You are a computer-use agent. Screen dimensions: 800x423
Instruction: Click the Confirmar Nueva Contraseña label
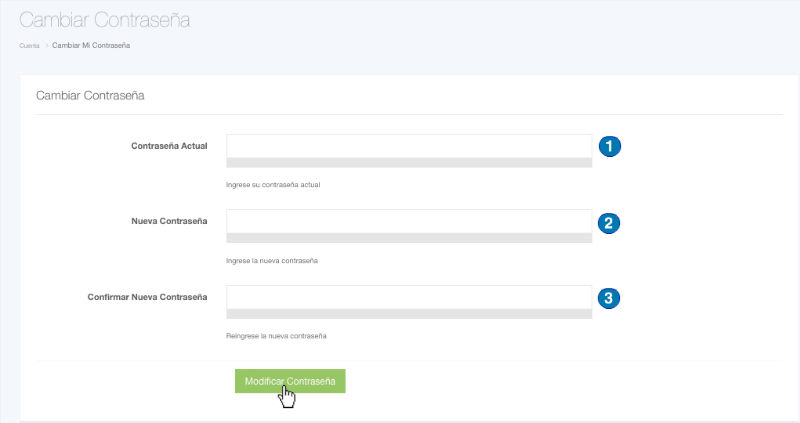point(148,297)
